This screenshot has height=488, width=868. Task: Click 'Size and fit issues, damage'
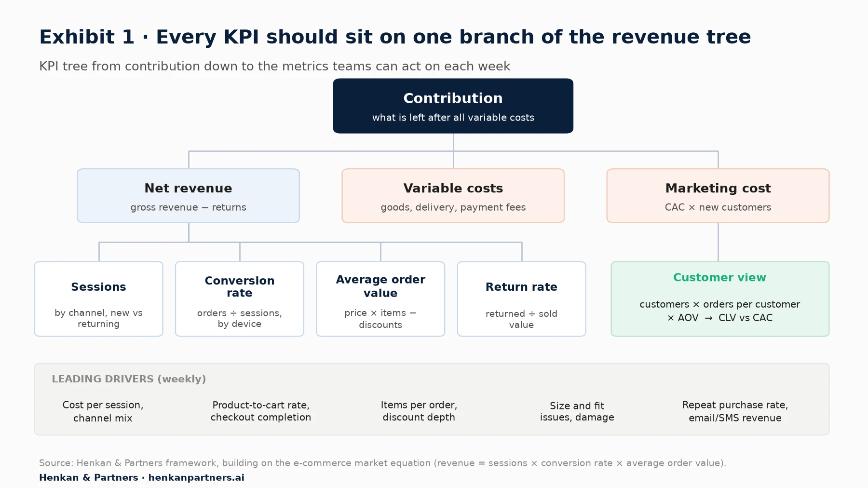[x=577, y=411]
